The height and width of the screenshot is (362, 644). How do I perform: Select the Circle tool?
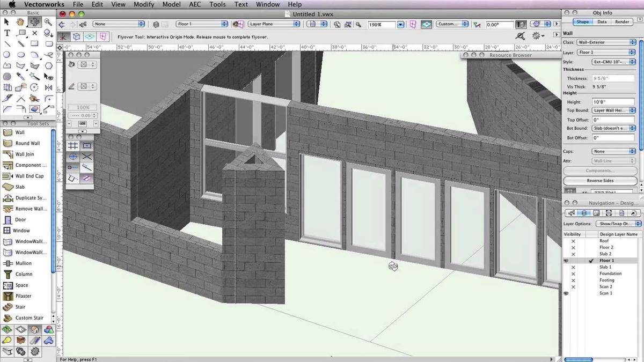[x=6, y=55]
